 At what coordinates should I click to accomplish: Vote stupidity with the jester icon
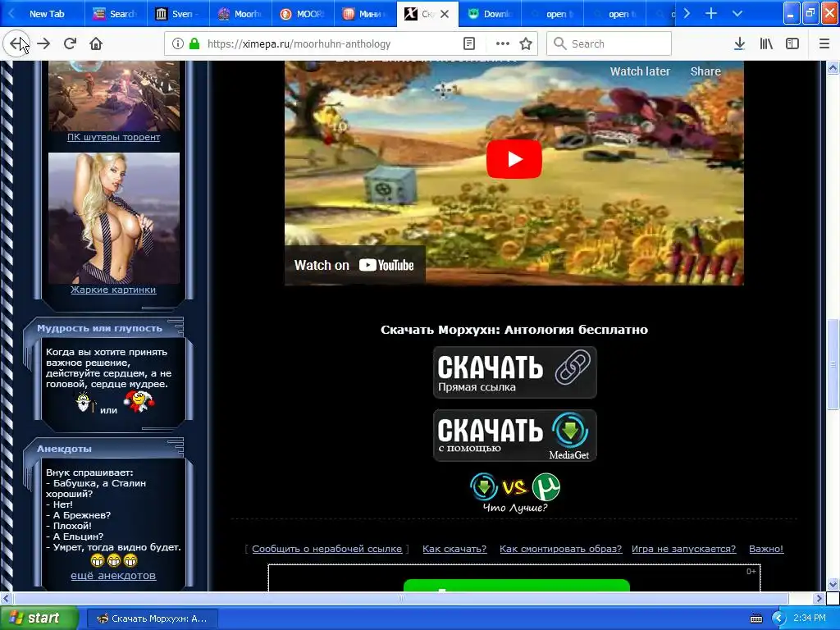click(x=138, y=402)
